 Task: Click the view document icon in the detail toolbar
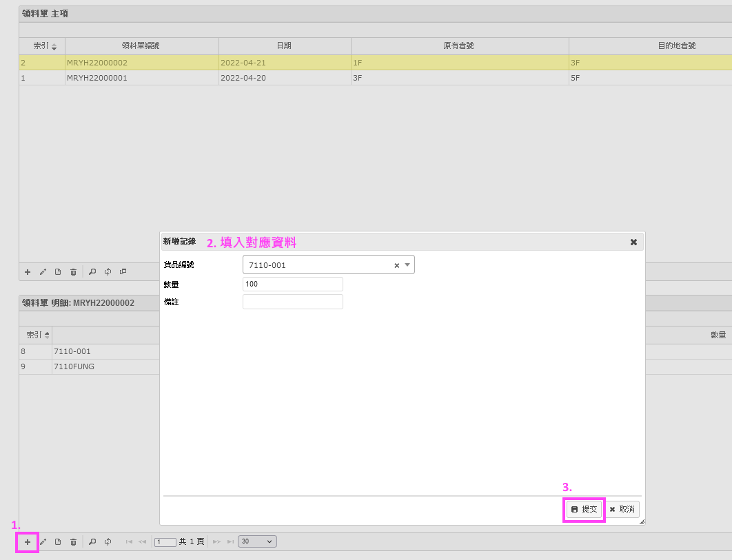[x=58, y=542]
